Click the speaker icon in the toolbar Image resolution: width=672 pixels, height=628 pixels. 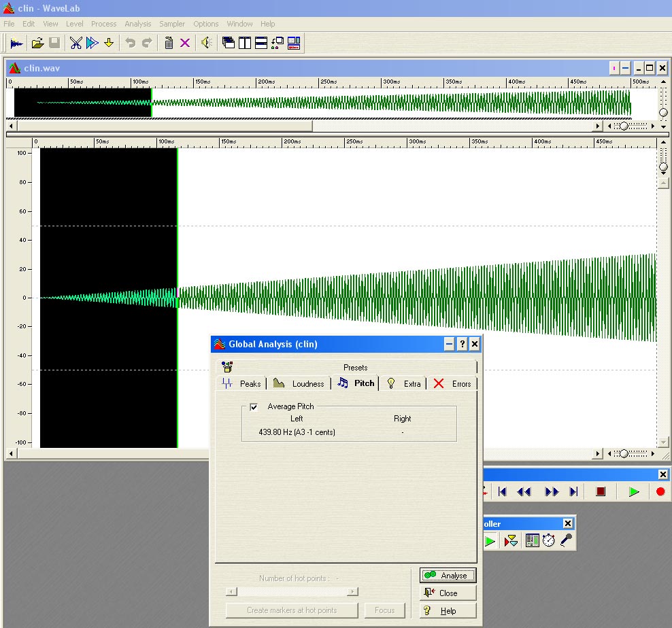pyautogui.click(x=207, y=43)
